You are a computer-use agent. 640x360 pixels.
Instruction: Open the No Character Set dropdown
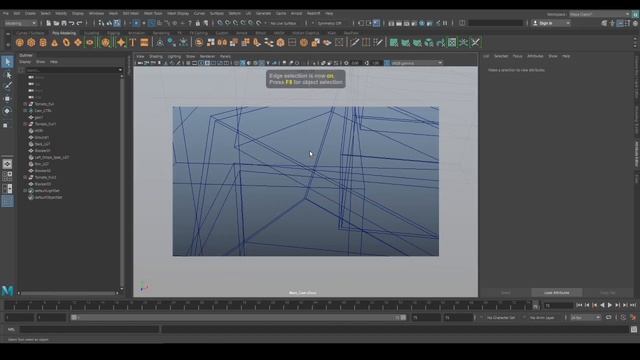click(x=501, y=317)
